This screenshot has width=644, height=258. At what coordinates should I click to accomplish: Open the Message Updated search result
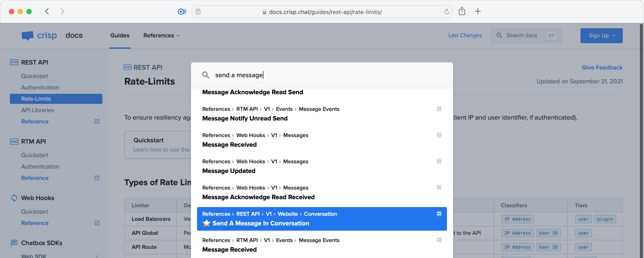322,166
